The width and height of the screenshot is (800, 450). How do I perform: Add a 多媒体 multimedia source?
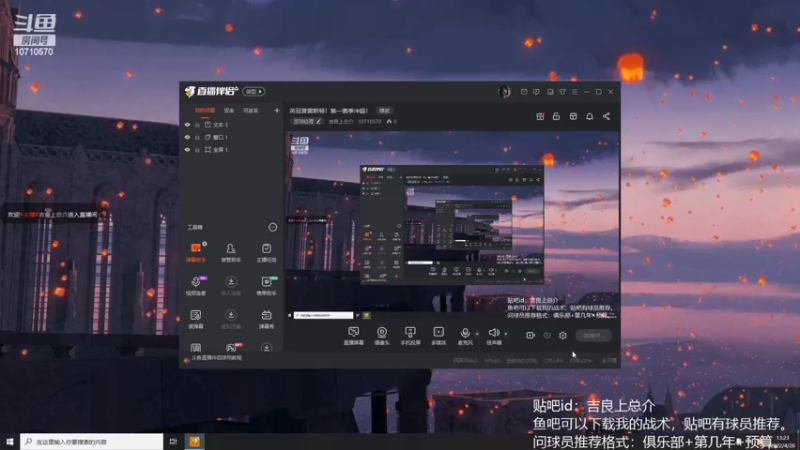(439, 336)
